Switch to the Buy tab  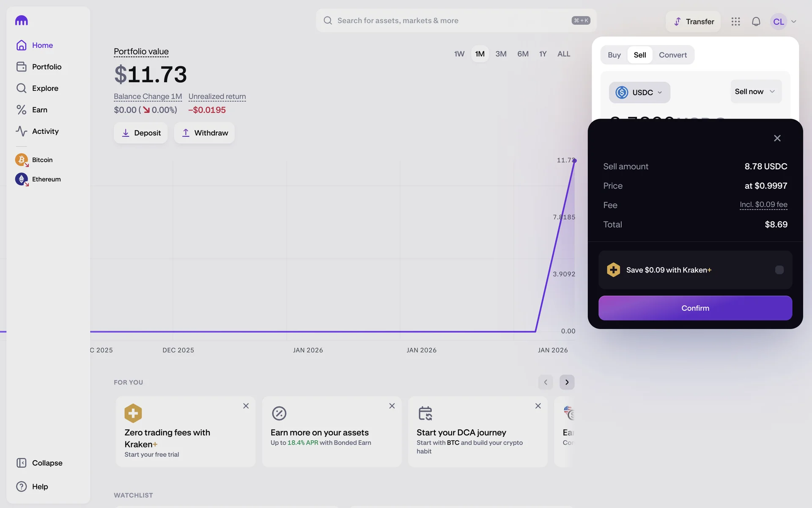[614, 55]
